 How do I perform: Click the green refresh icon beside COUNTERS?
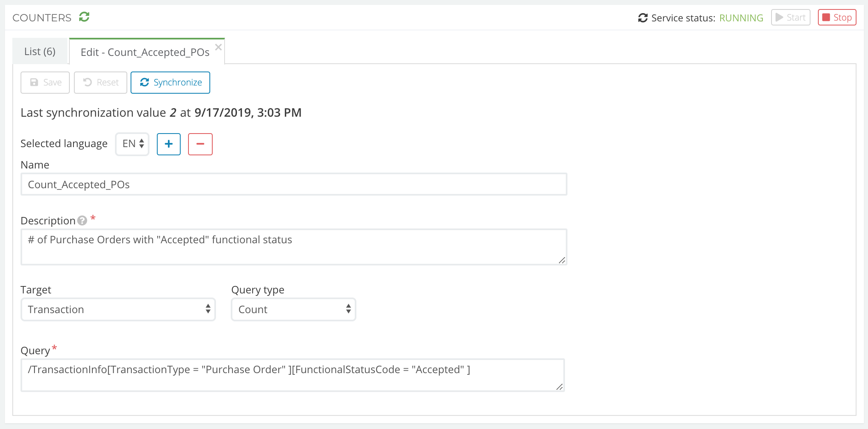tap(84, 17)
